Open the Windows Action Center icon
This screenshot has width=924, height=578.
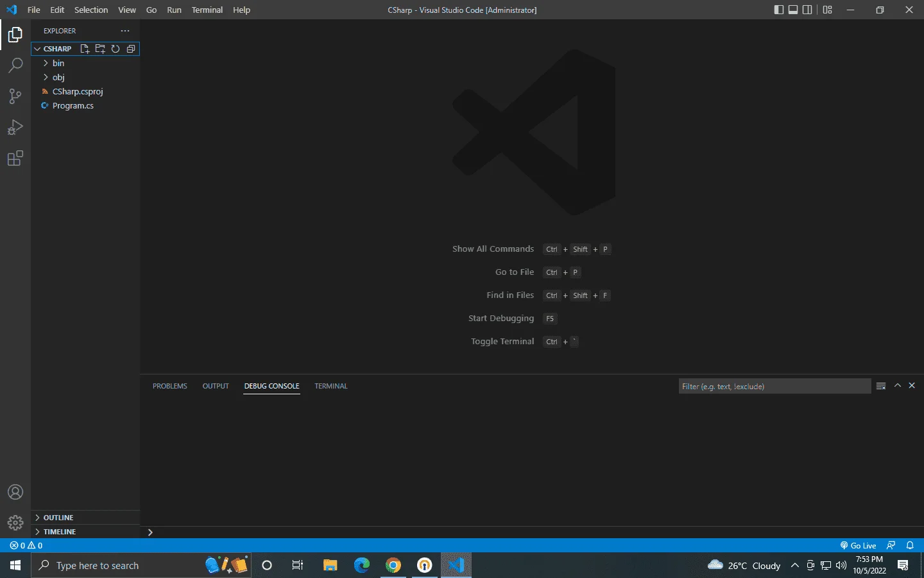pyautogui.click(x=903, y=565)
